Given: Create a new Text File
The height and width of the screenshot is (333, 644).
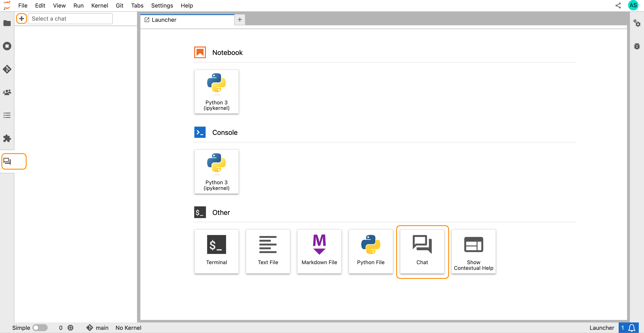Looking at the screenshot, I should (268, 251).
